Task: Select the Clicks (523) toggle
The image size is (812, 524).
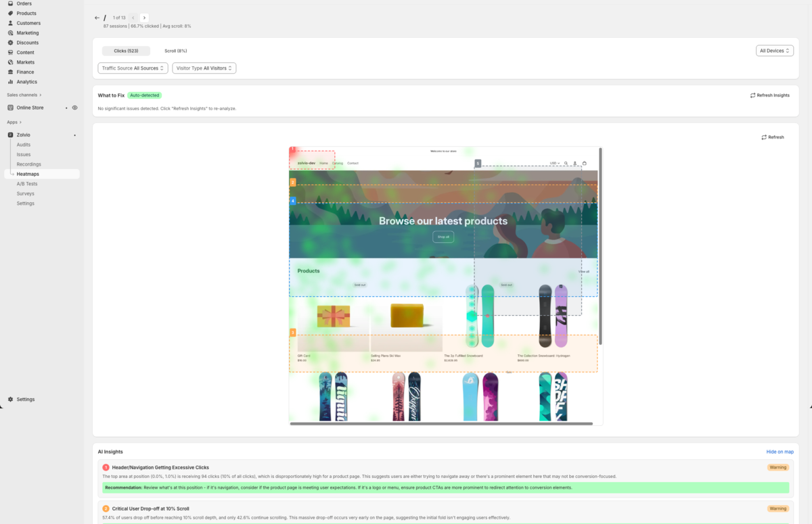Action: tap(126, 50)
